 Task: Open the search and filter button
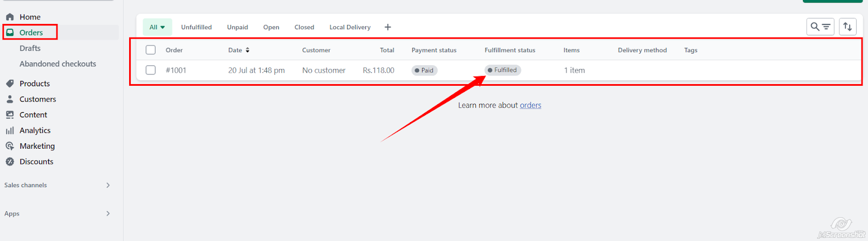[820, 27]
